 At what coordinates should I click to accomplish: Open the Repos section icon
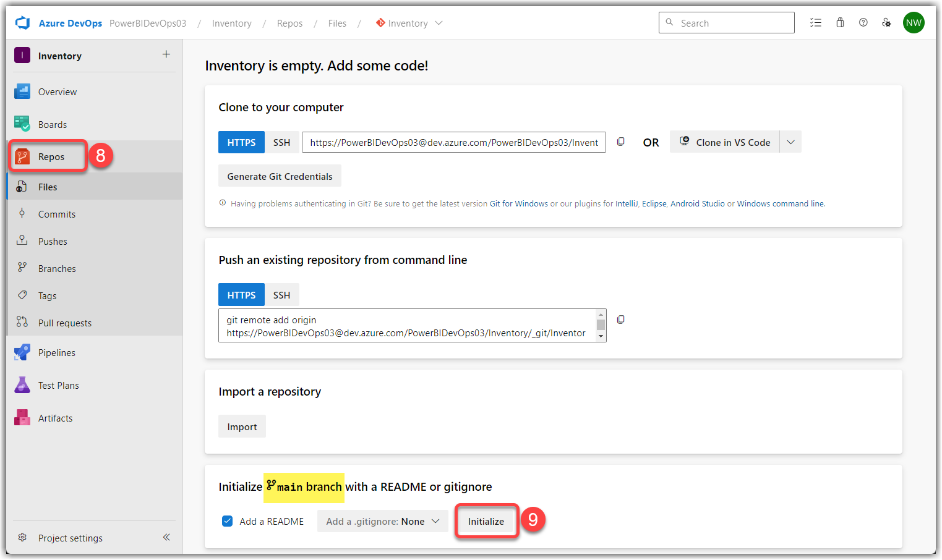(22, 157)
